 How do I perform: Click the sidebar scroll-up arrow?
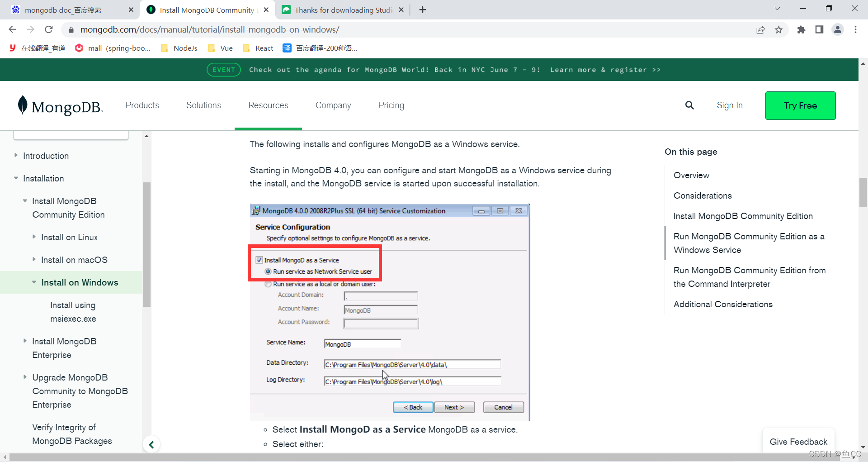(x=146, y=136)
